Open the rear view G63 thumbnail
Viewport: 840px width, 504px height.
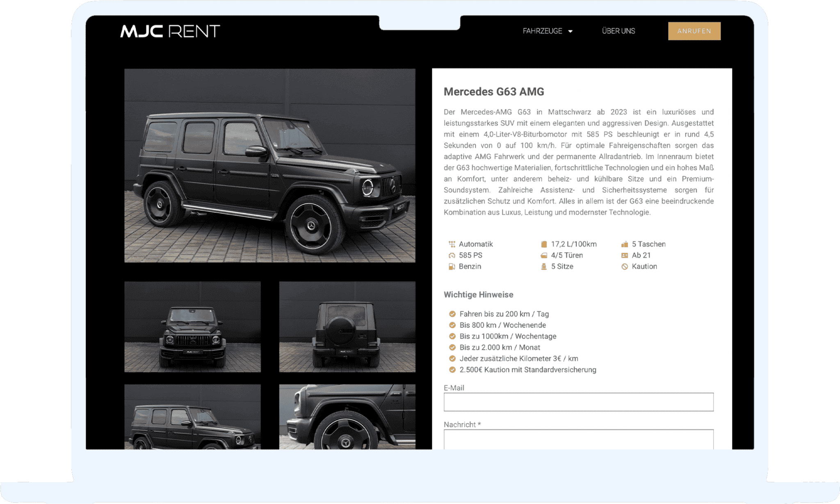coord(347,327)
